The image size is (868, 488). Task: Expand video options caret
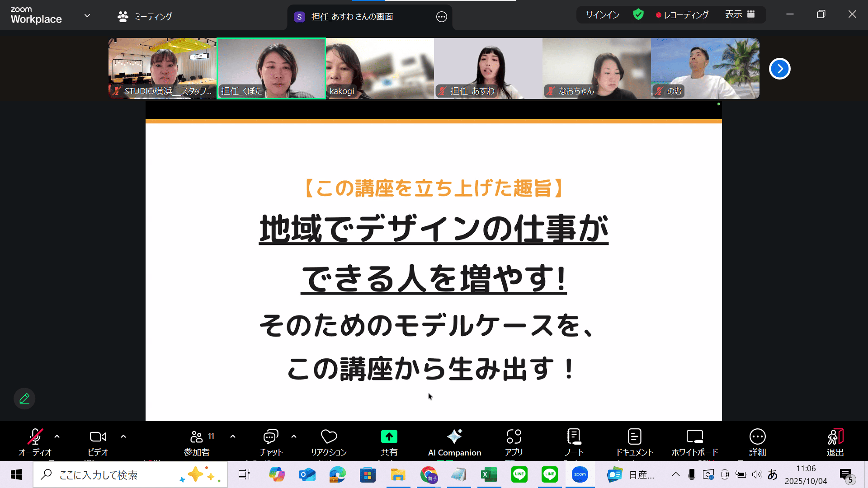coord(123,436)
